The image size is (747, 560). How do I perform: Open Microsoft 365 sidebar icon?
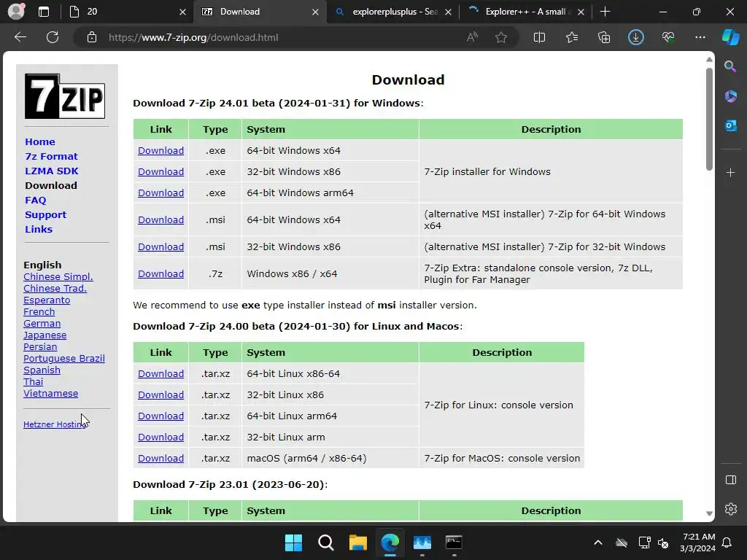pos(730,96)
